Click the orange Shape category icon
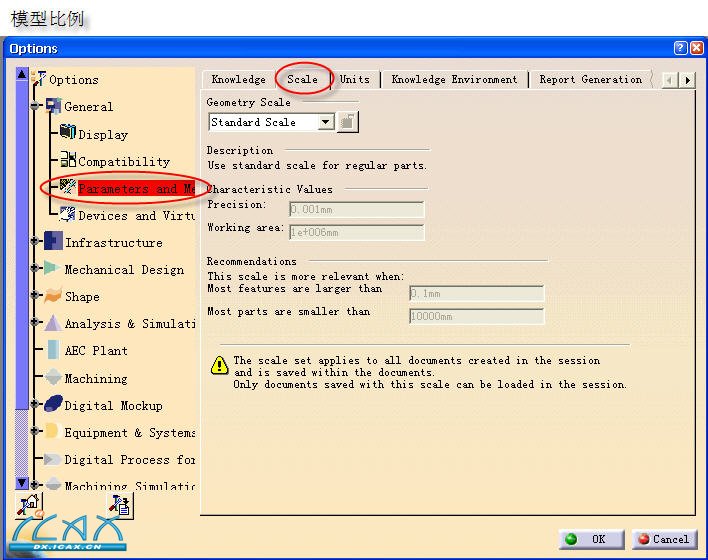 point(53,295)
